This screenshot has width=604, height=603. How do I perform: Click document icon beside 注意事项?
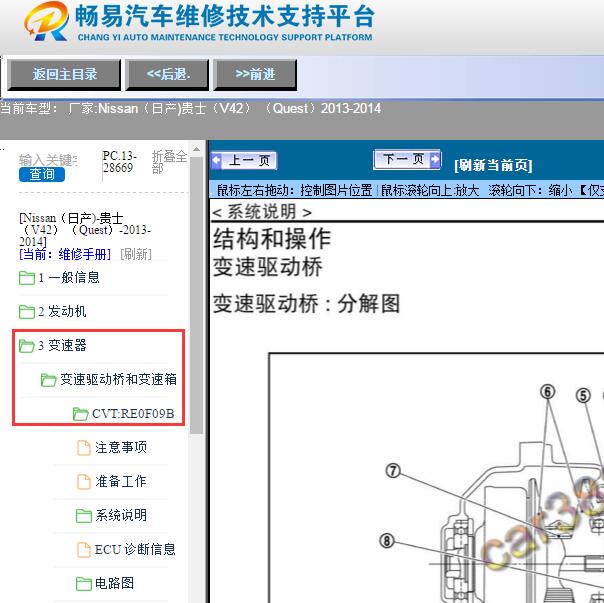click(x=84, y=448)
